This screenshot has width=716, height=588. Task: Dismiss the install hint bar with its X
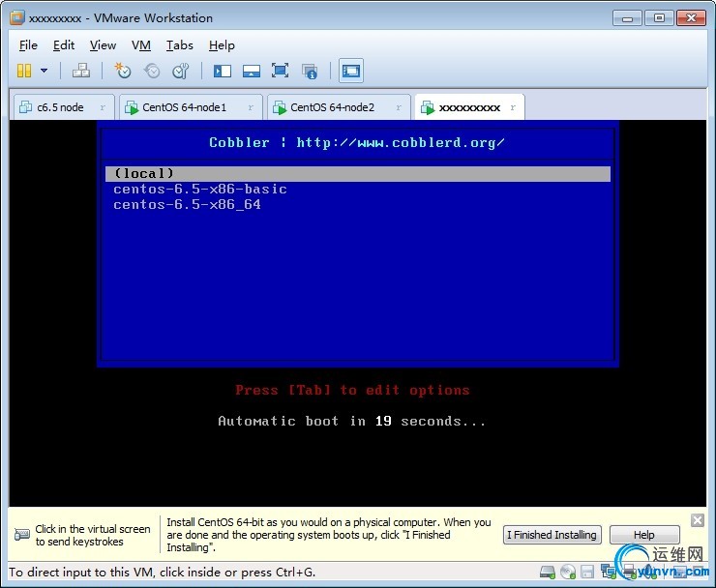pyautogui.click(x=698, y=520)
